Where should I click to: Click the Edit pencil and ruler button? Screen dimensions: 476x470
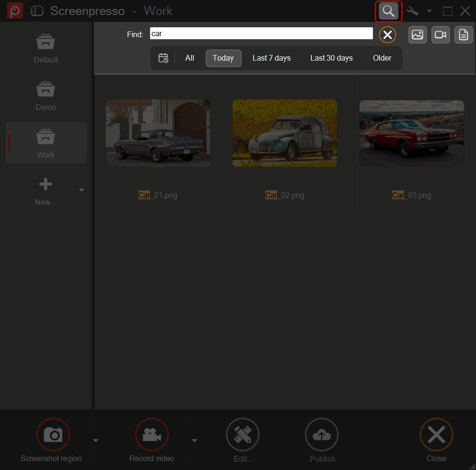click(x=243, y=434)
